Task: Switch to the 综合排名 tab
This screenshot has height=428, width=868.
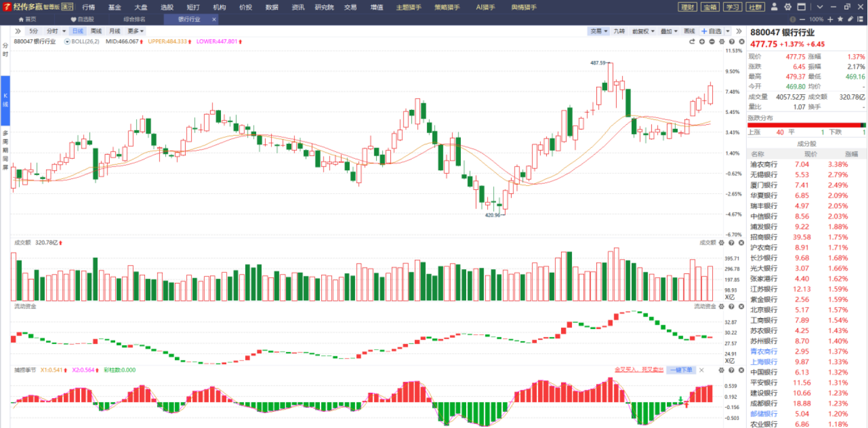Action: pyautogui.click(x=134, y=19)
